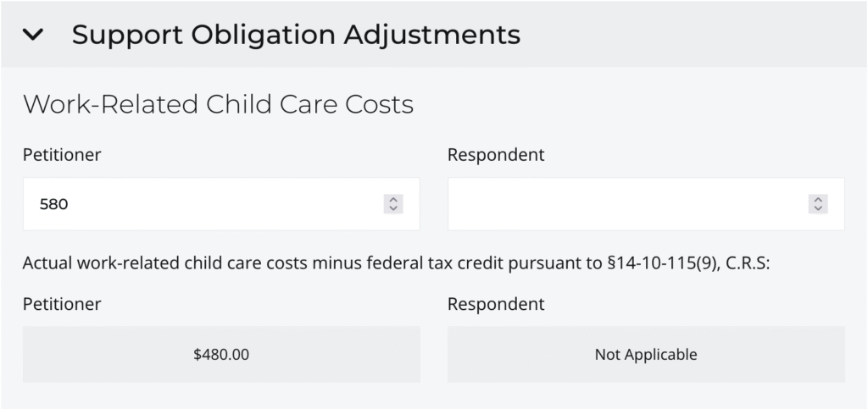
Task: Select the Petitioner $480.00 calculated result box
Action: pos(221,354)
